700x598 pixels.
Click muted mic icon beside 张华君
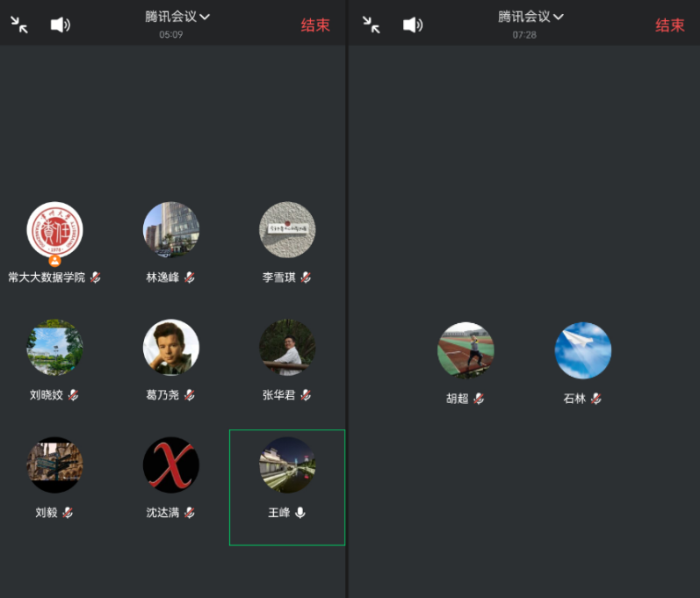(x=306, y=395)
